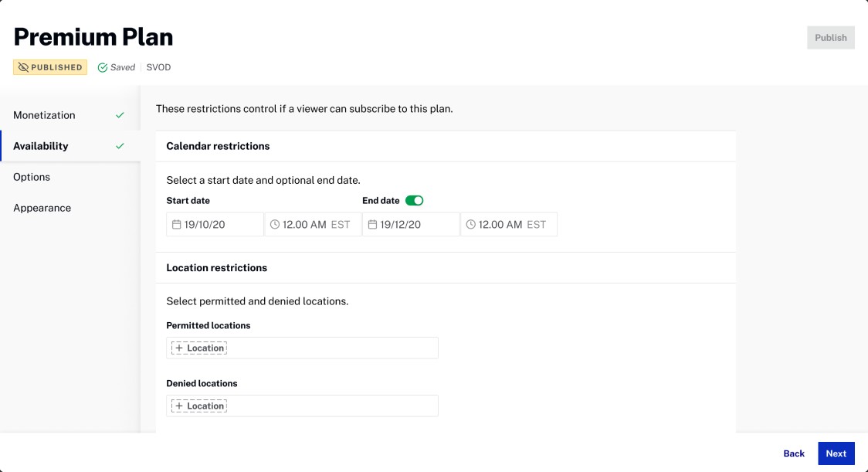Go to the Options section

pyautogui.click(x=70, y=177)
